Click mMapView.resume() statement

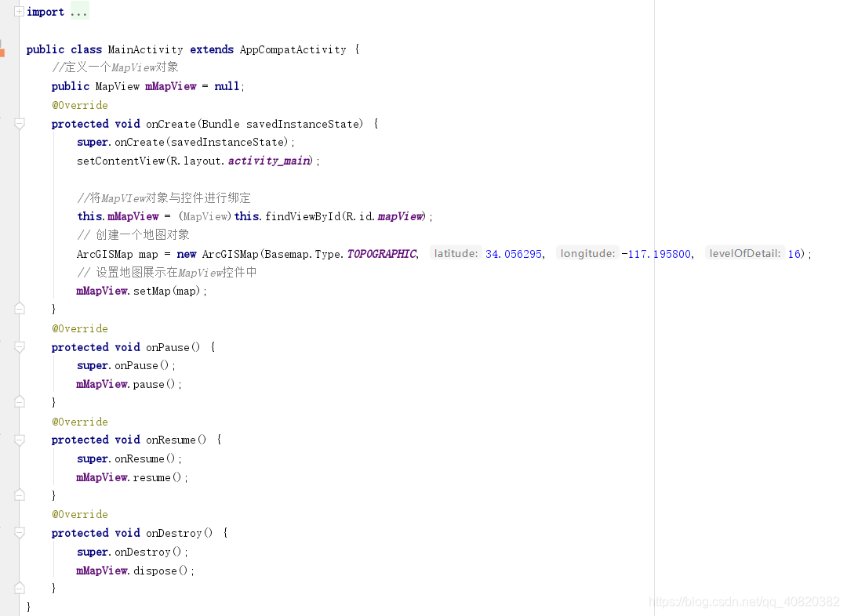point(132,478)
